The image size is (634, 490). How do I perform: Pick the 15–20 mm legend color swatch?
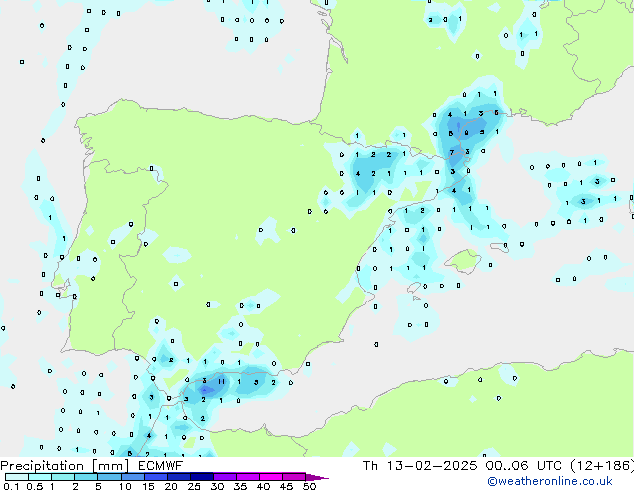pos(155,477)
